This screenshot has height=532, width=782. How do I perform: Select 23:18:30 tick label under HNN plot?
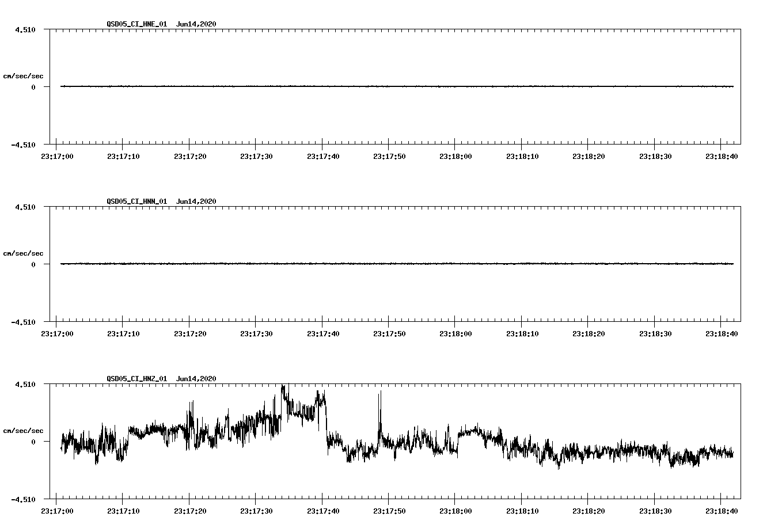(x=655, y=334)
